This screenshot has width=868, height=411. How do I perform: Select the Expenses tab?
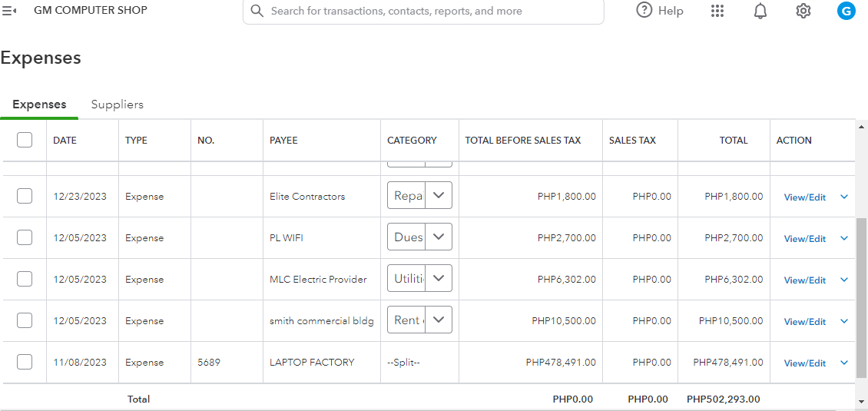click(x=39, y=104)
